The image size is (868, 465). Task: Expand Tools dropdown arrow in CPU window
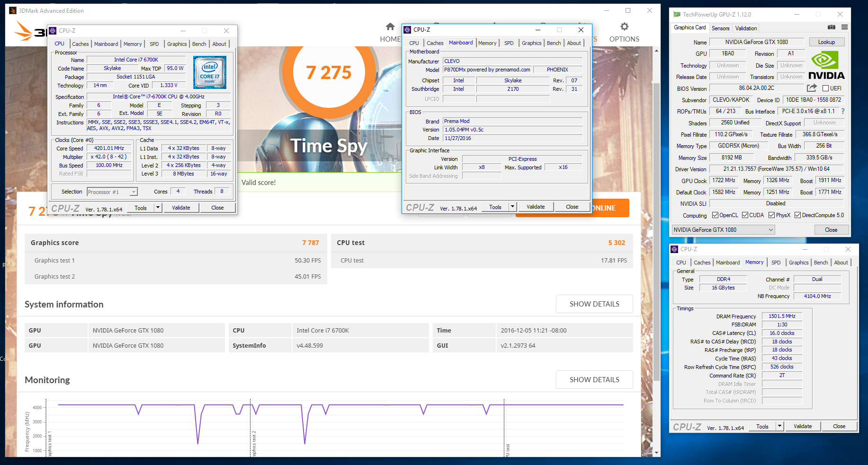pyautogui.click(x=158, y=208)
